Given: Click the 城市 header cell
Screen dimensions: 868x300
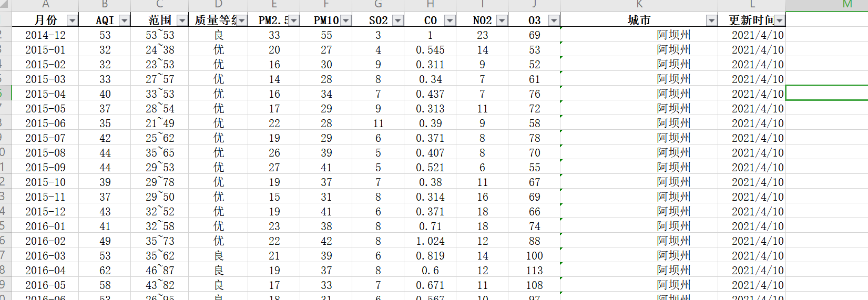Looking at the screenshot, I should pos(639,20).
